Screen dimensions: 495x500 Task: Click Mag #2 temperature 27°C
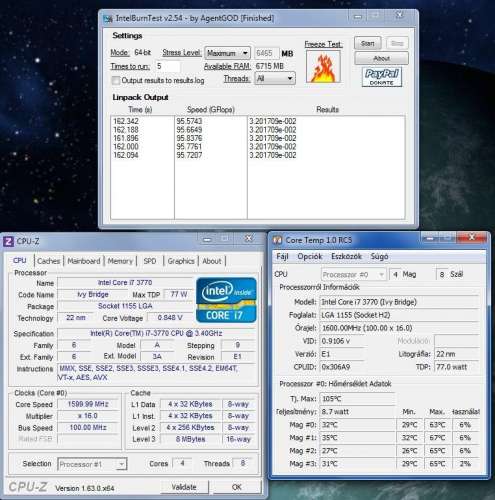pyautogui.click(x=357, y=451)
